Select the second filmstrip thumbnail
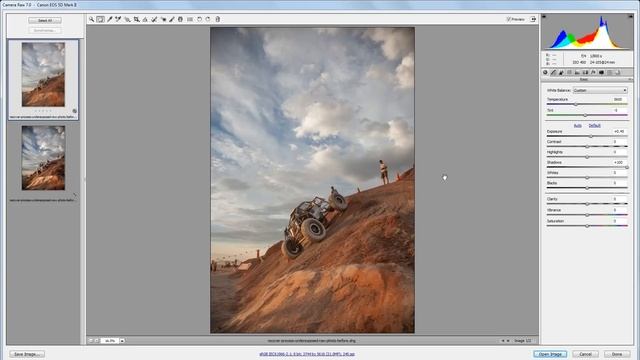Viewport: 640px width, 360px height. pos(43,158)
